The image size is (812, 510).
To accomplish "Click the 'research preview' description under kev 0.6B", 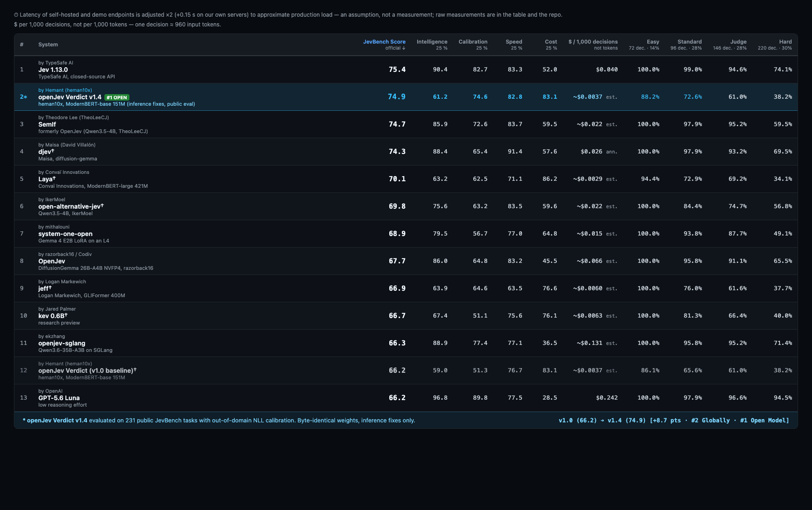I will pyautogui.click(x=59, y=323).
